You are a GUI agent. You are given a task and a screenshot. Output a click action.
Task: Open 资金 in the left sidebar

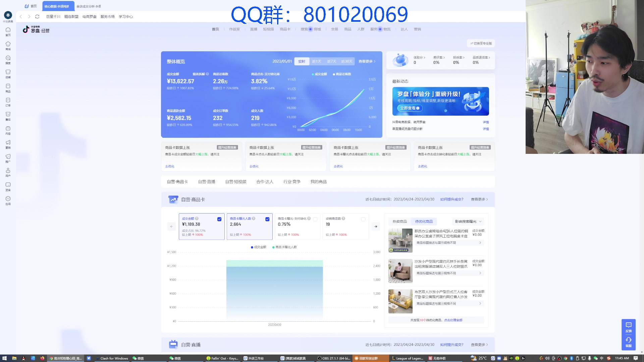click(x=8, y=187)
